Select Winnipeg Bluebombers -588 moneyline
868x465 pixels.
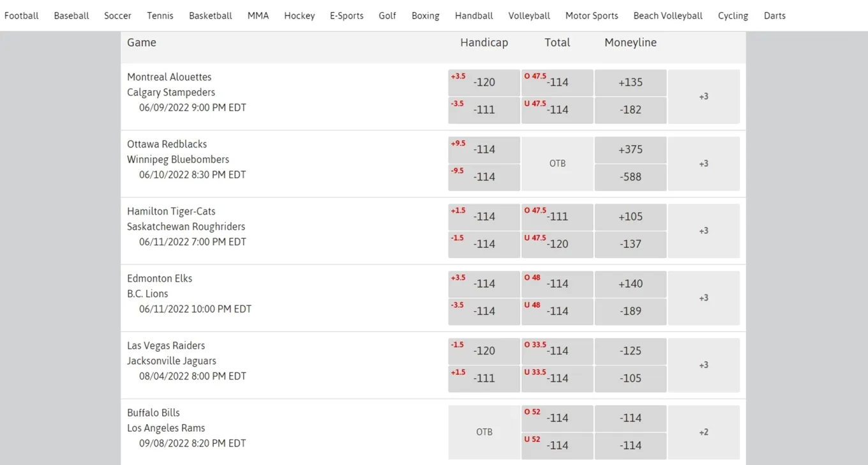click(631, 177)
